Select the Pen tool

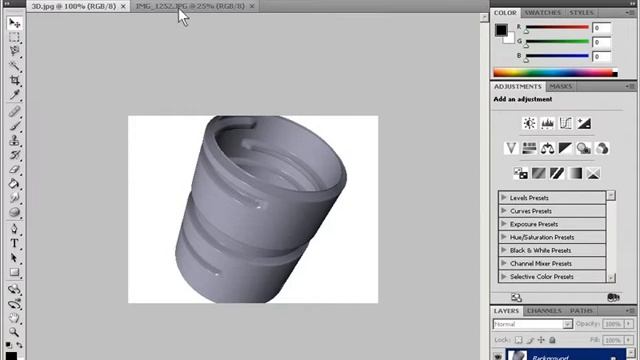(x=14, y=228)
